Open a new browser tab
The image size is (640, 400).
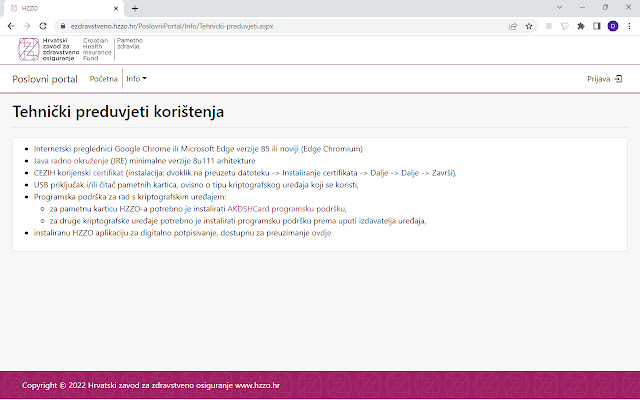point(135,8)
